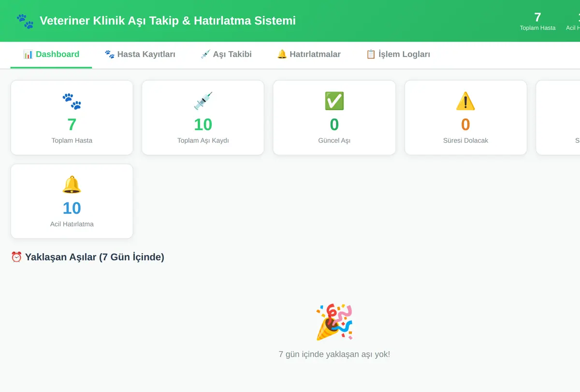This screenshot has height=392, width=580.
Task: Select the orange 0 on Süresi Dolacak card
Action: pos(465,125)
